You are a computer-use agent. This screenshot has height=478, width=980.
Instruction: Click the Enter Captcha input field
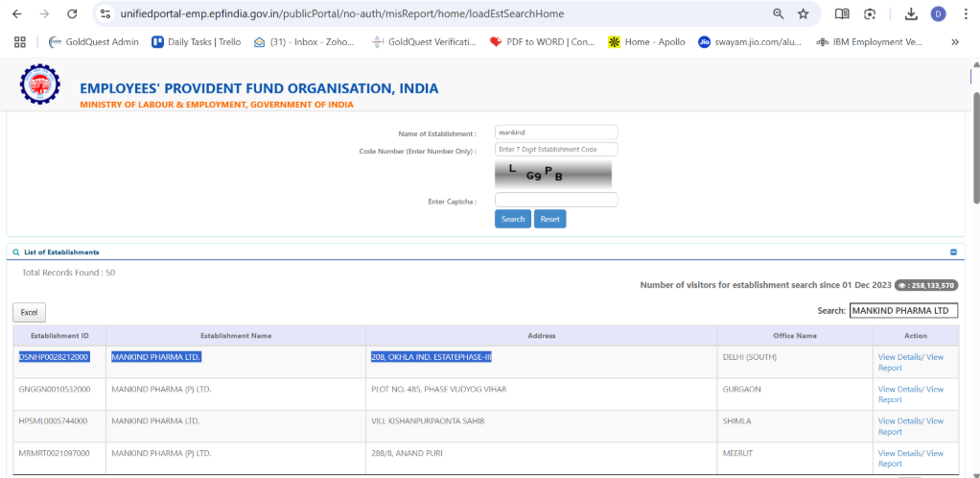(x=556, y=200)
